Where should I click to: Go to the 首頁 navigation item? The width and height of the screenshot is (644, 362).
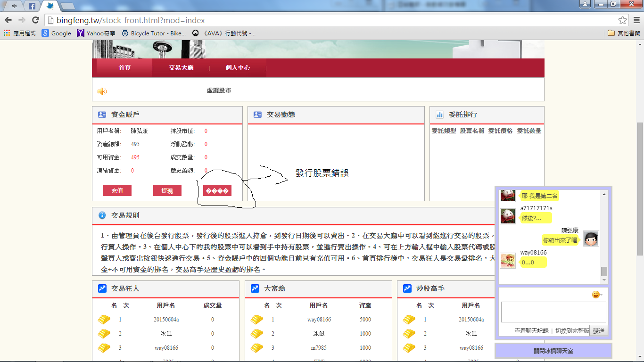124,67
